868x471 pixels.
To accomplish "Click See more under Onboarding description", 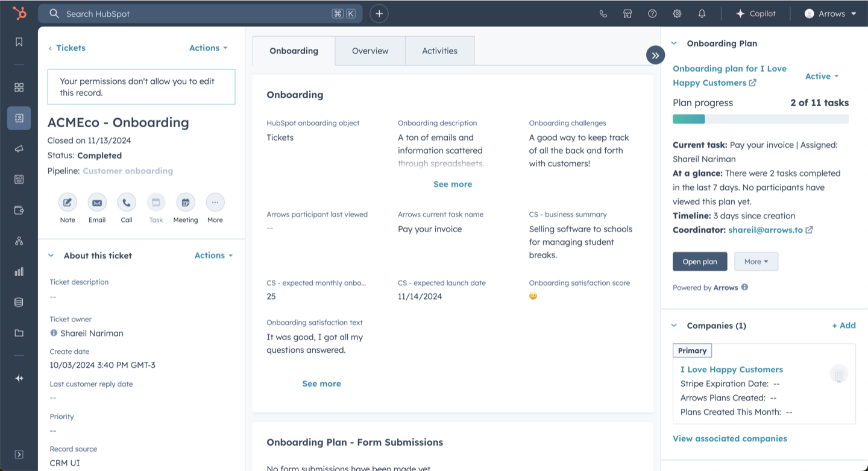I will click(x=453, y=184).
